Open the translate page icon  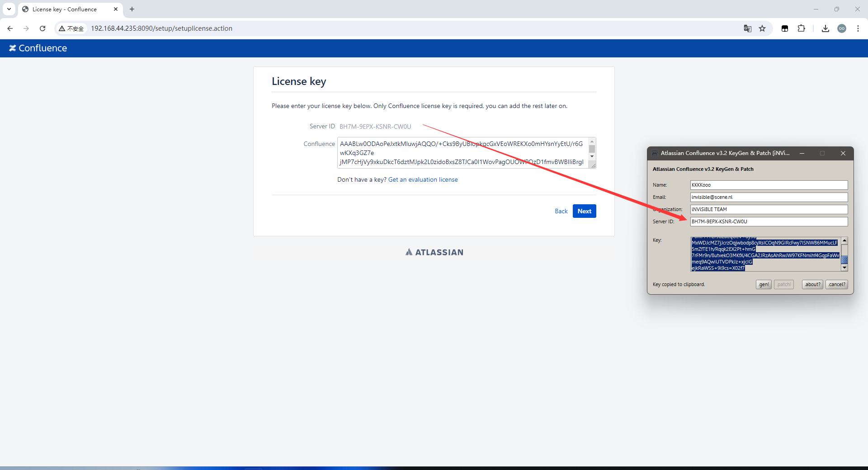click(x=748, y=28)
